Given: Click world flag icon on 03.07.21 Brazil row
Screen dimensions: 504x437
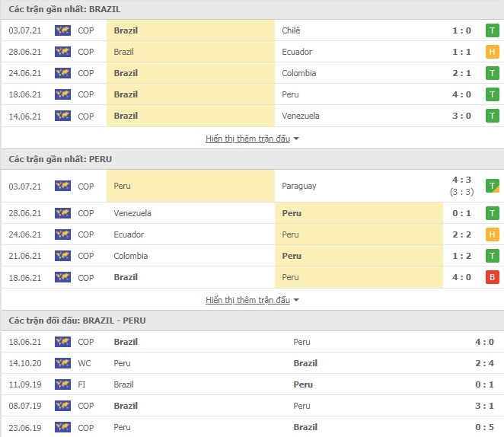Looking at the screenshot, I should click(62, 30).
